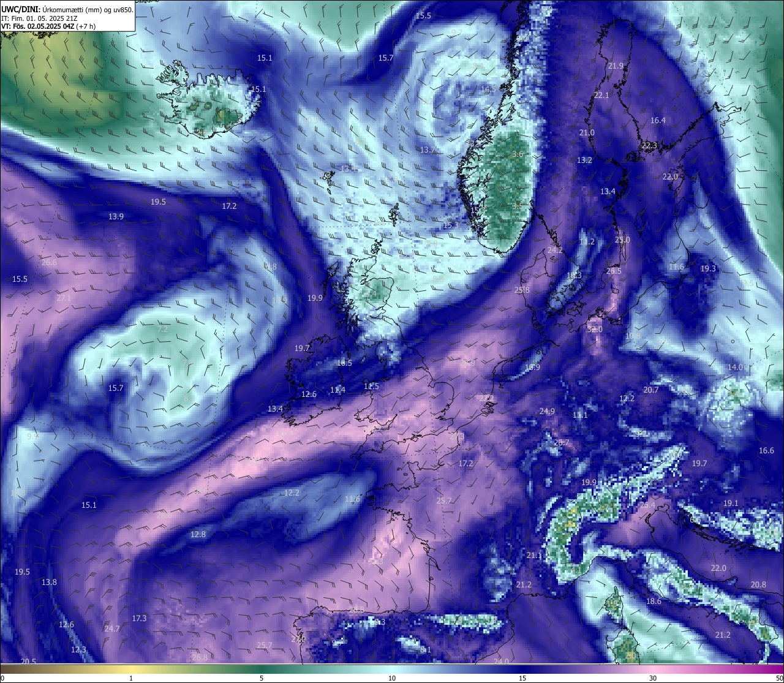Image resolution: width=784 pixels, height=683 pixels.
Task: Click the color scale tick labeled 30
Action: tap(653, 678)
